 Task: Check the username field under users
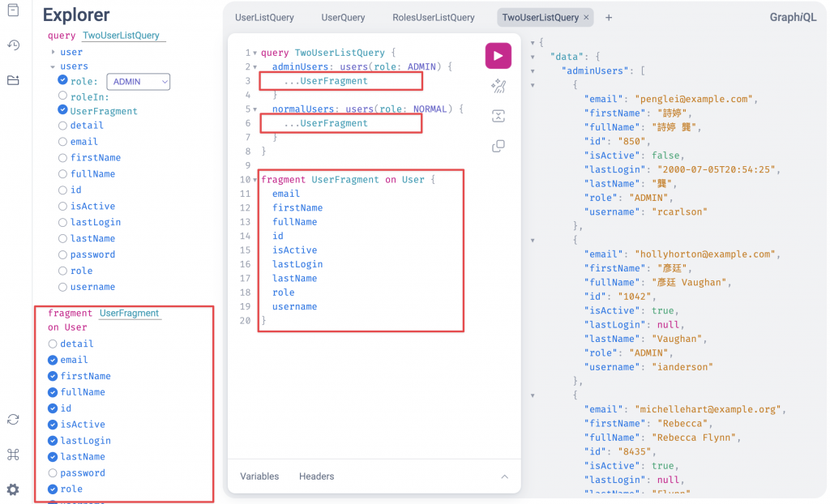[x=62, y=287]
